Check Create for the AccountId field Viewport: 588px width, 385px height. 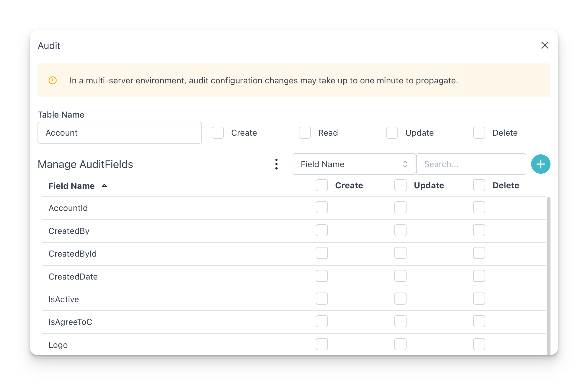click(322, 207)
